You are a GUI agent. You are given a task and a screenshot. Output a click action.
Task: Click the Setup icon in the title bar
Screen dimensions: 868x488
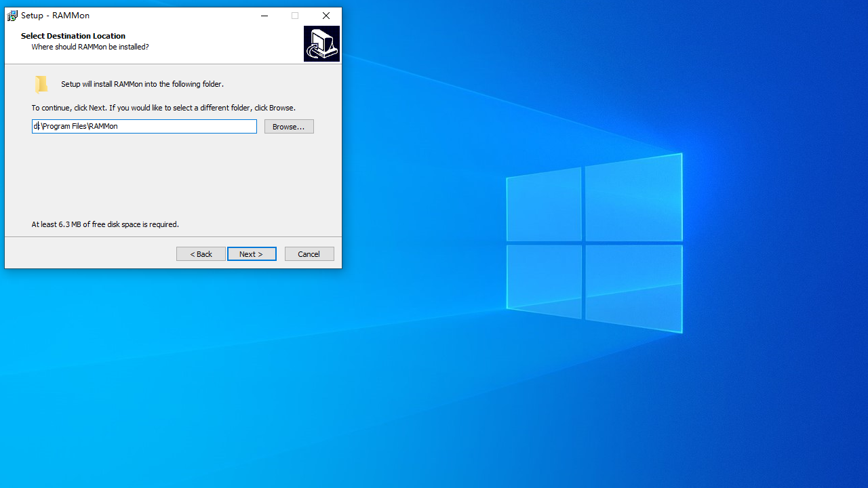point(12,16)
